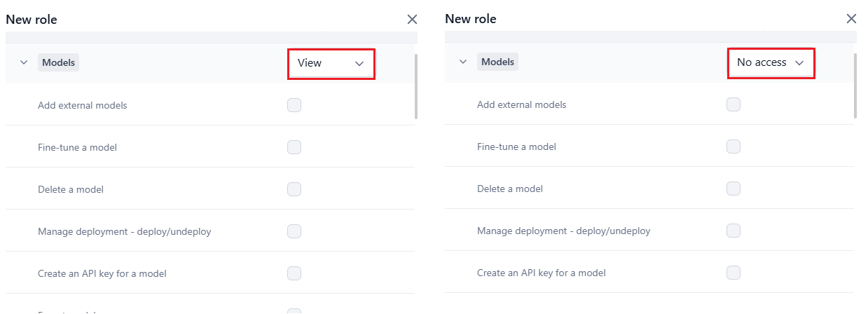Tick Fine-tune a model in View-access panel
The width and height of the screenshot is (868, 314).
(x=294, y=147)
